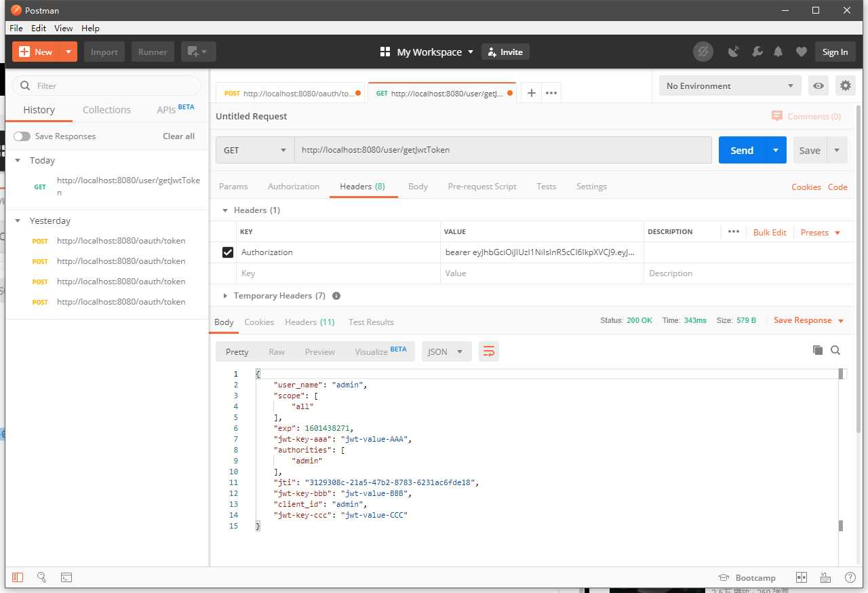Open the sync status icon
The width and height of the screenshot is (868, 593).
(703, 52)
